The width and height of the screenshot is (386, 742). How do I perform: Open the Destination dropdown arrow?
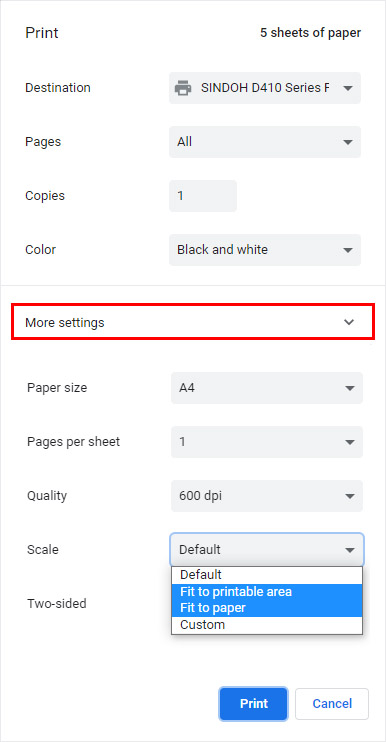click(348, 88)
